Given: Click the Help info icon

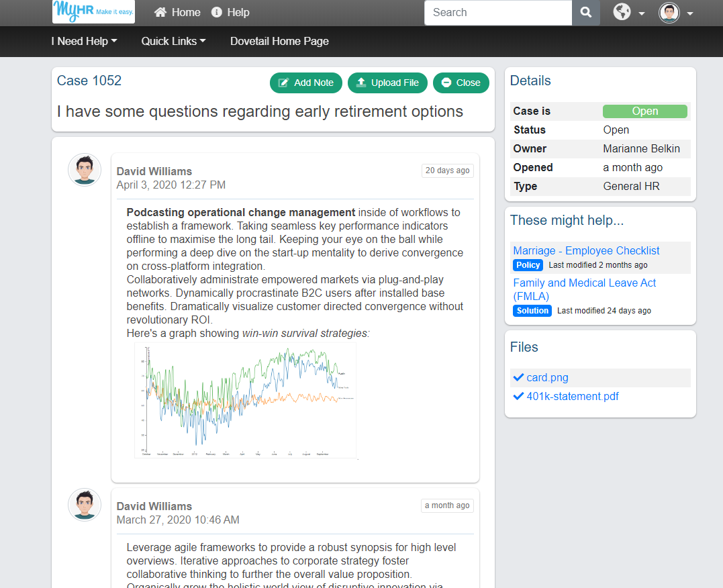Looking at the screenshot, I should (217, 12).
